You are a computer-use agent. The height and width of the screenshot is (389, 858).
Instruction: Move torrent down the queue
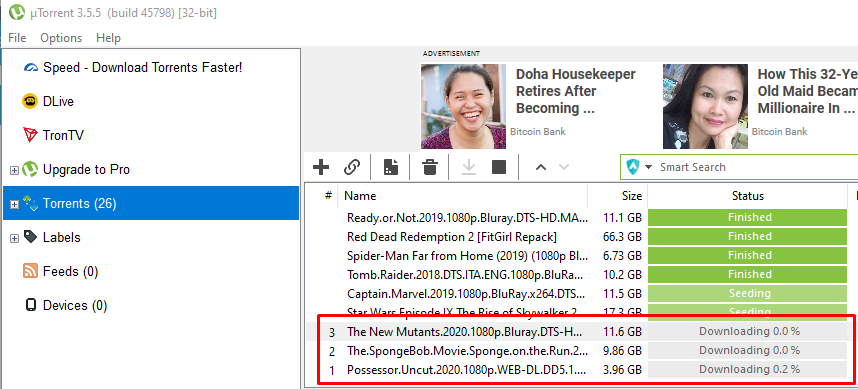[x=564, y=167]
